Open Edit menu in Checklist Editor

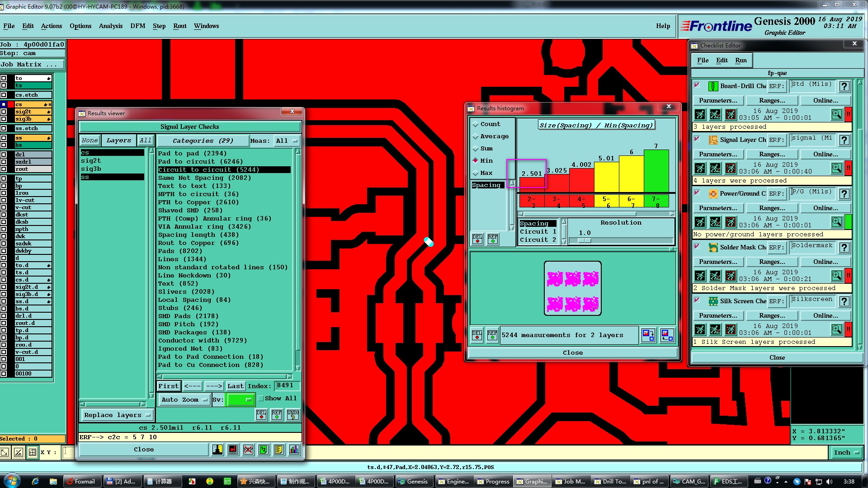click(722, 60)
